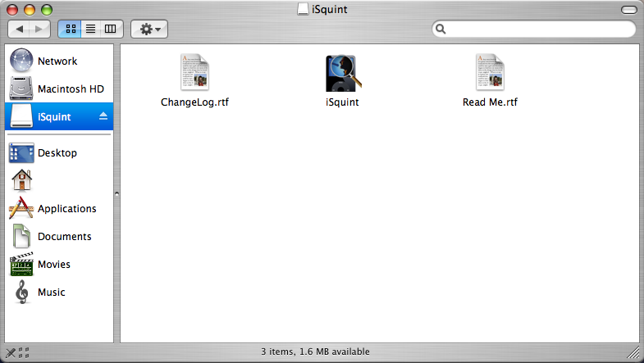The width and height of the screenshot is (644, 363).
Task: Open the Music treble clef icon in sidebar
Action: coord(22,292)
